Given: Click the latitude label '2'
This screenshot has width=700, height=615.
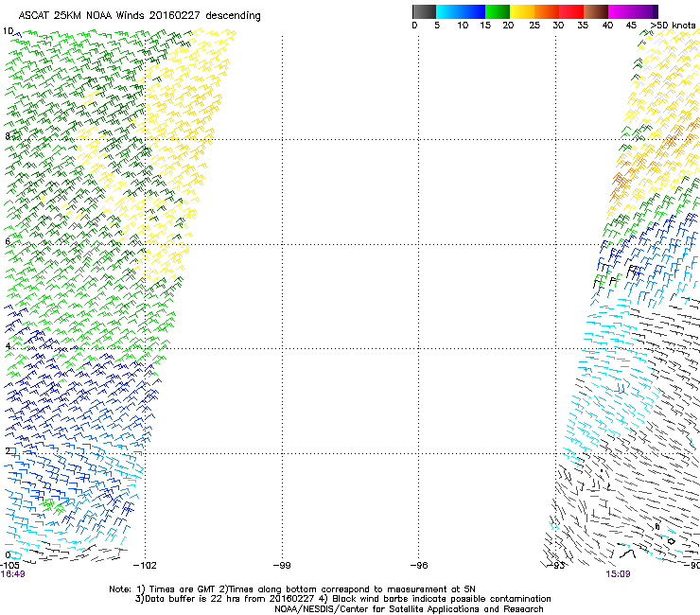Looking at the screenshot, I should 8,450.
